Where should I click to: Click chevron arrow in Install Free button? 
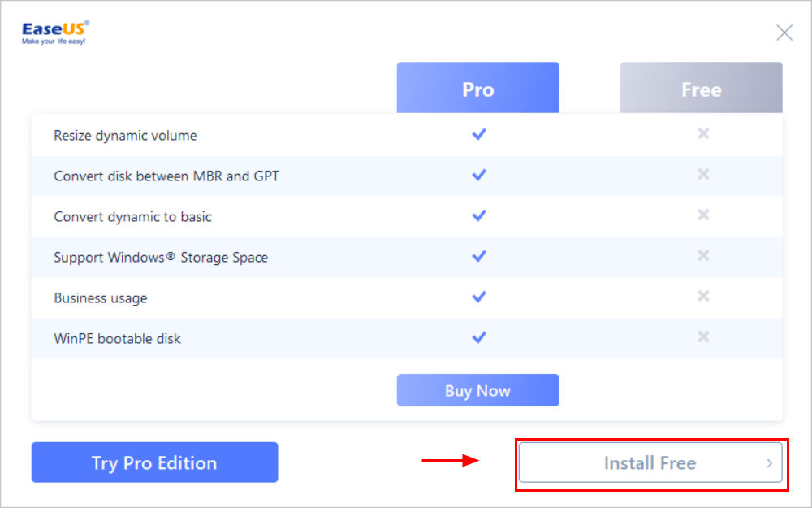pyautogui.click(x=769, y=463)
